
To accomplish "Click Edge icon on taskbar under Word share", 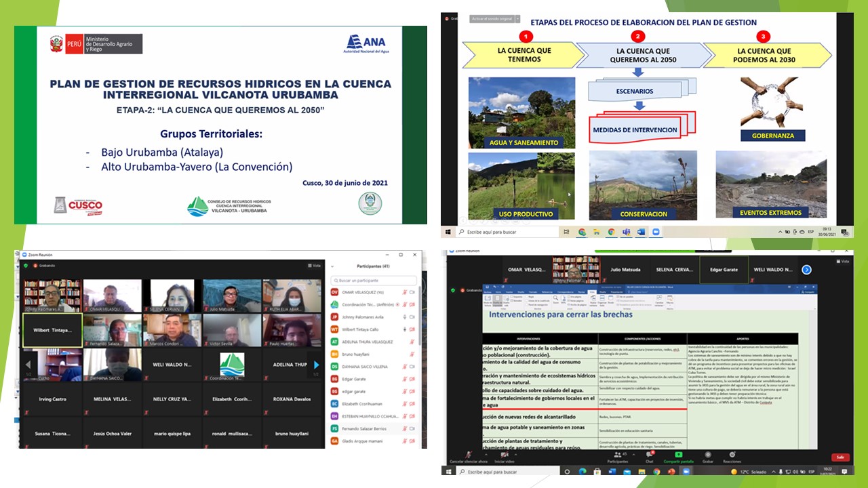I will click(x=583, y=472).
